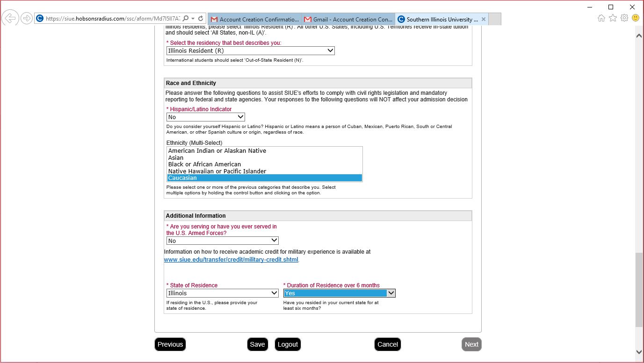
Task: Expand the Hispanic/Latino Indicator dropdown
Action: click(x=205, y=117)
